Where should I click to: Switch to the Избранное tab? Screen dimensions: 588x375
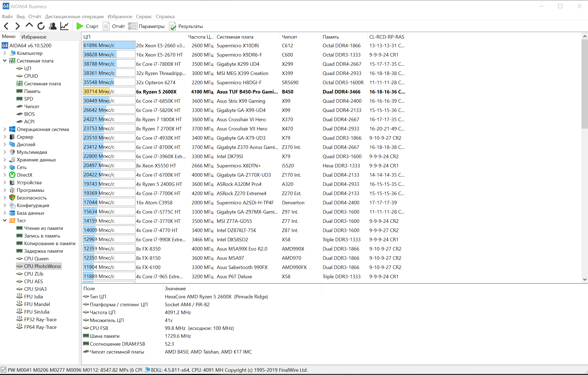34,37
